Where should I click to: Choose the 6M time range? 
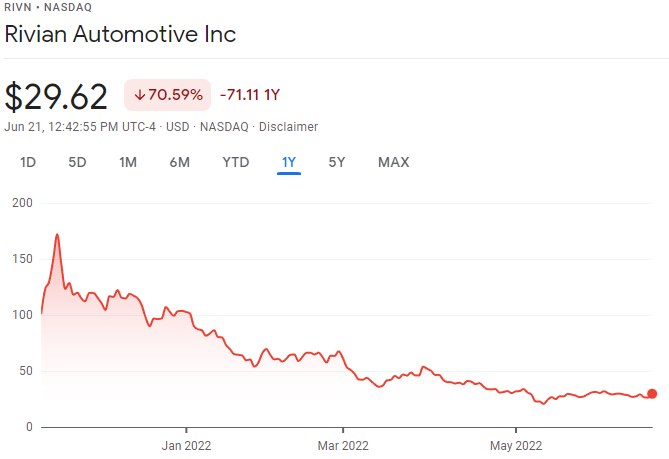[x=179, y=162]
